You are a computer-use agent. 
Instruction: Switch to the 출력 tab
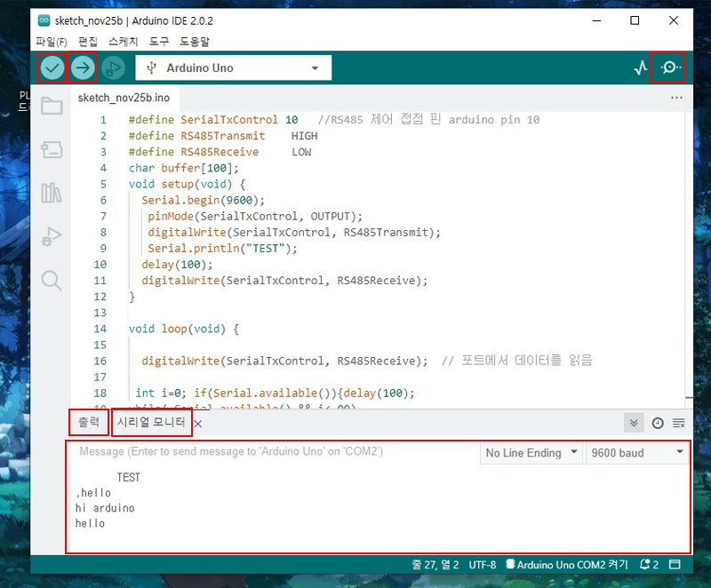(89, 422)
